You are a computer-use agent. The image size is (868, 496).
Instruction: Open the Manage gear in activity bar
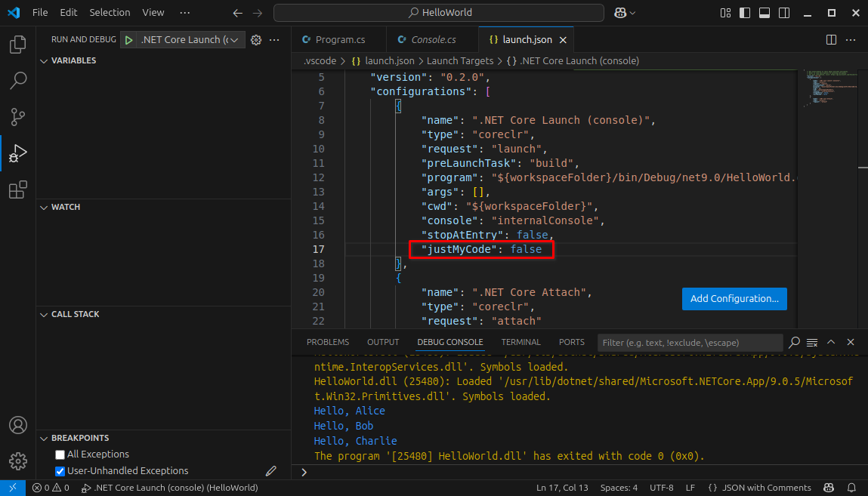click(17, 461)
